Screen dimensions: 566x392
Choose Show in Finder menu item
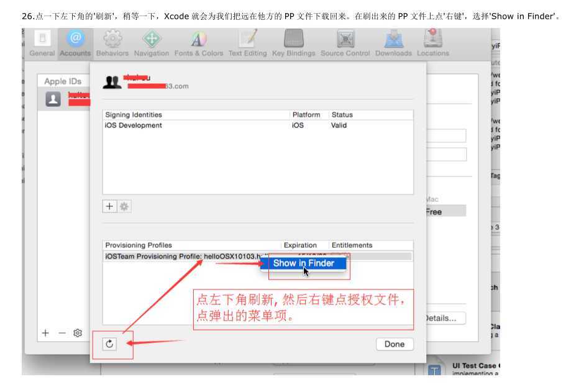303,263
